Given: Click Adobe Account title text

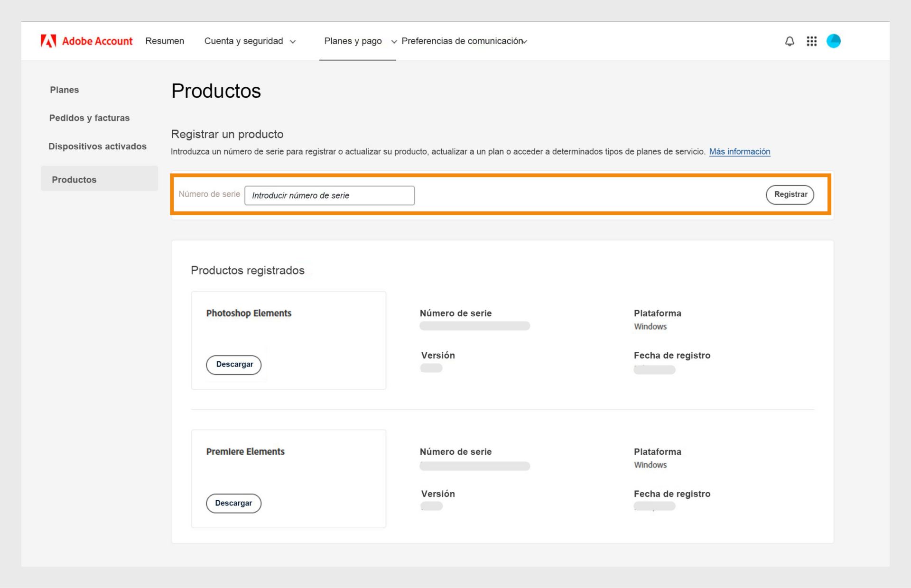Looking at the screenshot, I should [x=97, y=41].
